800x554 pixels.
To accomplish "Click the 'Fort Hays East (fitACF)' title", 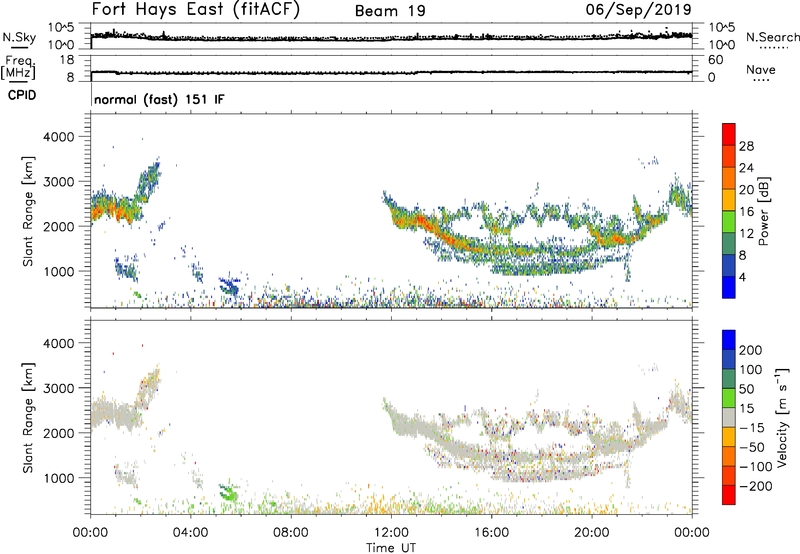I will [195, 9].
